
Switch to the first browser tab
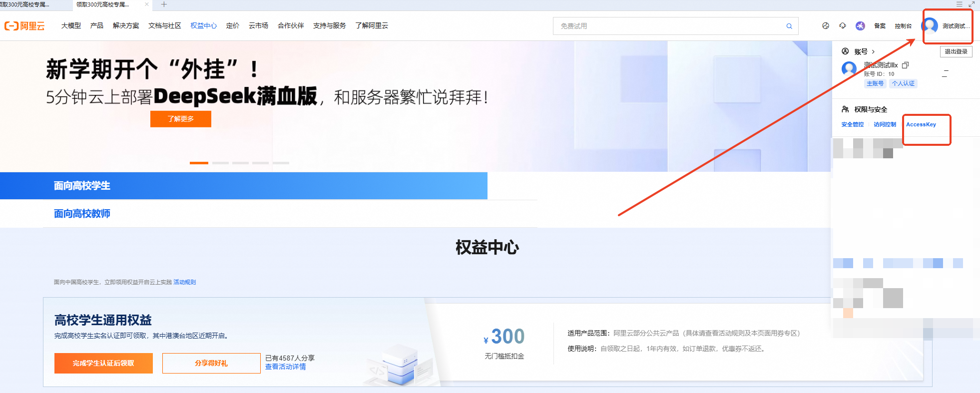(x=25, y=4)
